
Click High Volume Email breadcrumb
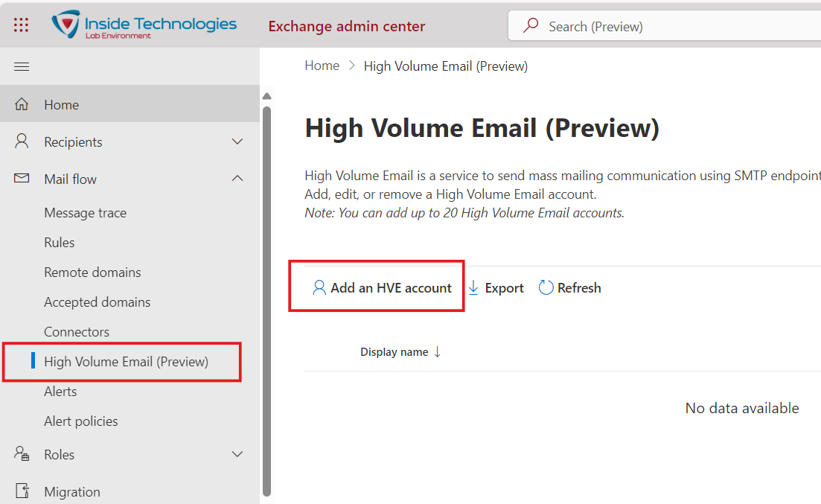click(x=446, y=66)
